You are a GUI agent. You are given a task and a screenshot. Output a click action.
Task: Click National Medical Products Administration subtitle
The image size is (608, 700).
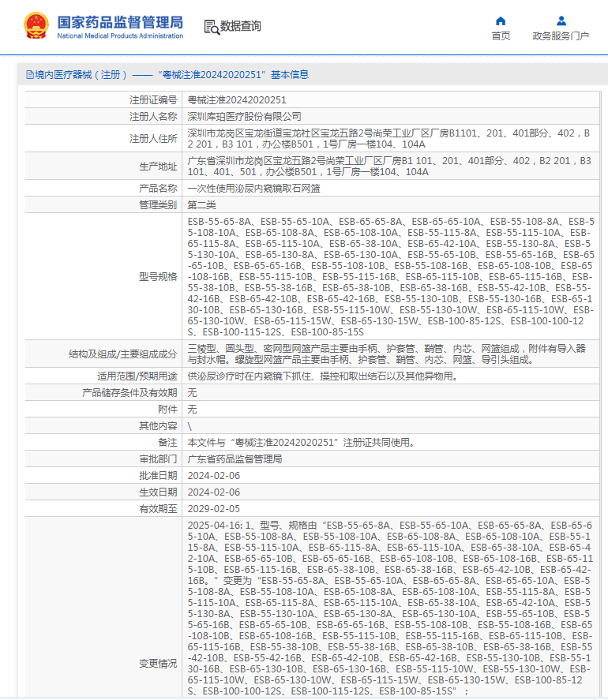pyautogui.click(x=120, y=36)
